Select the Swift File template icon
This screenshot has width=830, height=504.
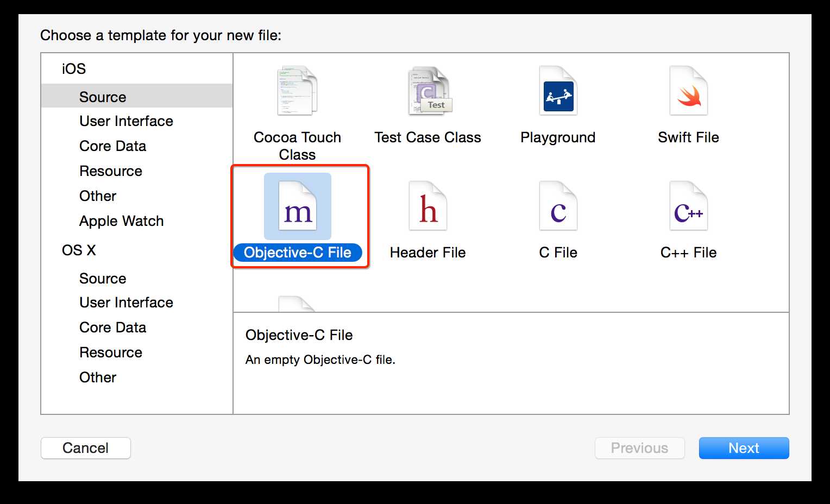pyautogui.click(x=688, y=91)
